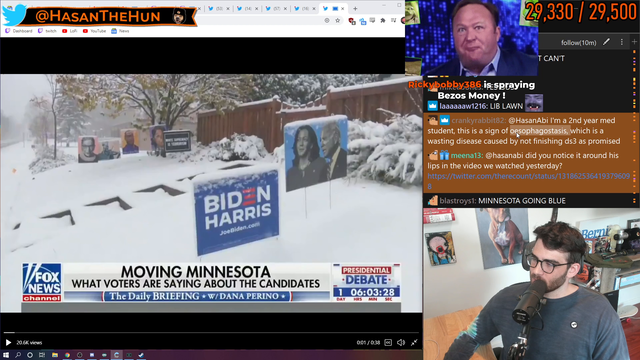This screenshot has height=360, width=640.
Task: Select the follow(10m) chat mode label
Action: [578, 42]
